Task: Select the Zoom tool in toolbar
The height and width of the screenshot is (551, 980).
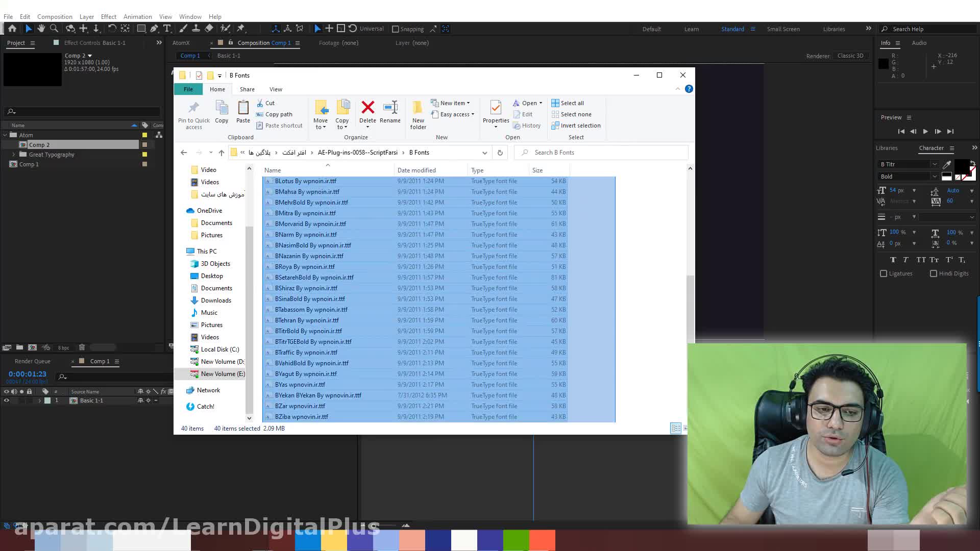Action: pos(54,29)
